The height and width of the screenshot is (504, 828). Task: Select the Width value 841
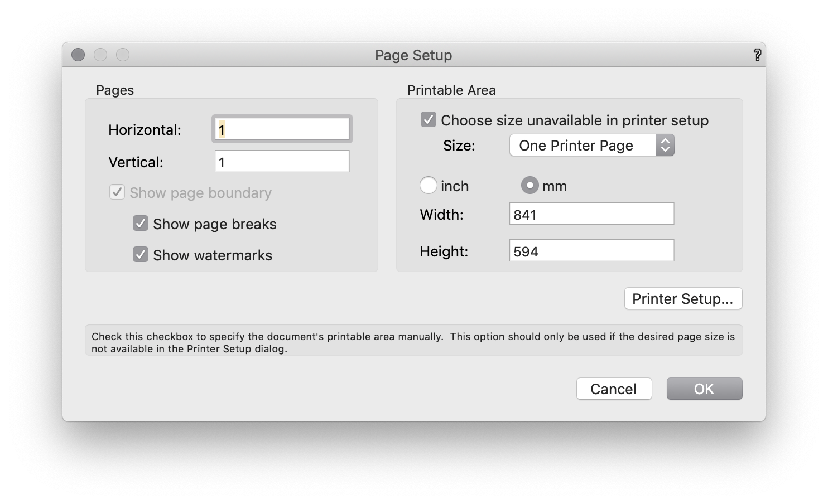(x=591, y=214)
